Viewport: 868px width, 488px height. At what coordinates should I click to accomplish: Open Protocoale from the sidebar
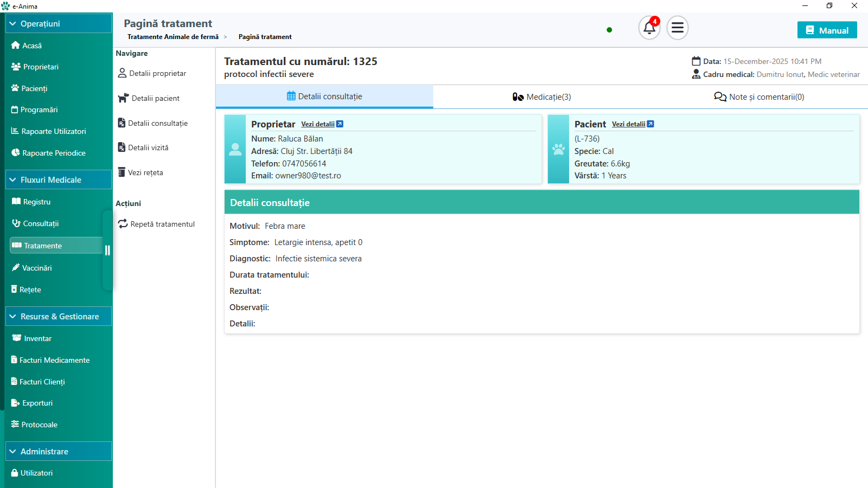pyautogui.click(x=39, y=425)
